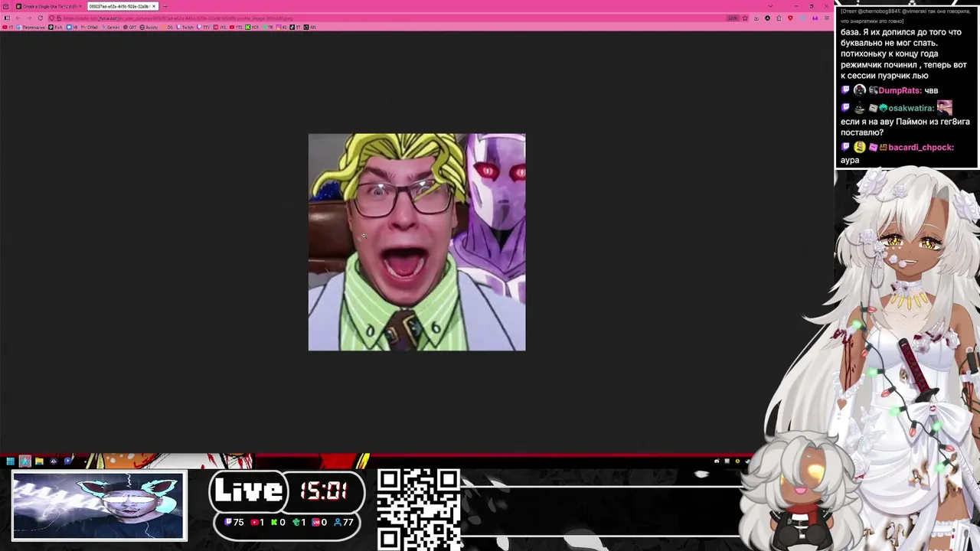The height and width of the screenshot is (551, 980).
Task: Open the Firefox View icon
Action: (5, 6)
